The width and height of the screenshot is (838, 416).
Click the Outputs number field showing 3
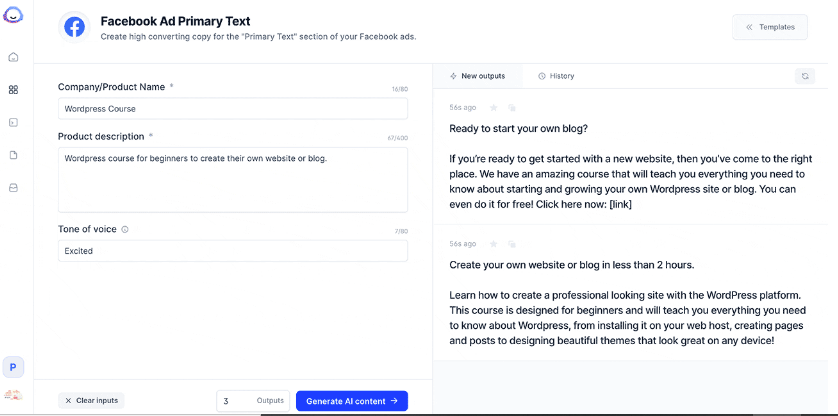pyautogui.click(x=253, y=401)
